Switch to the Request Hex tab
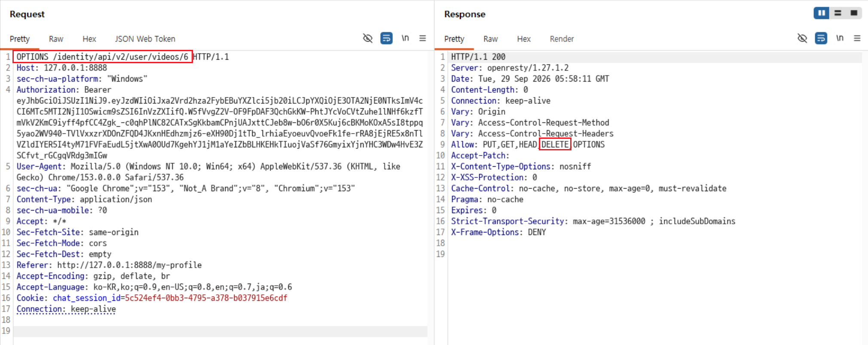The width and height of the screenshot is (868, 345). [x=89, y=39]
